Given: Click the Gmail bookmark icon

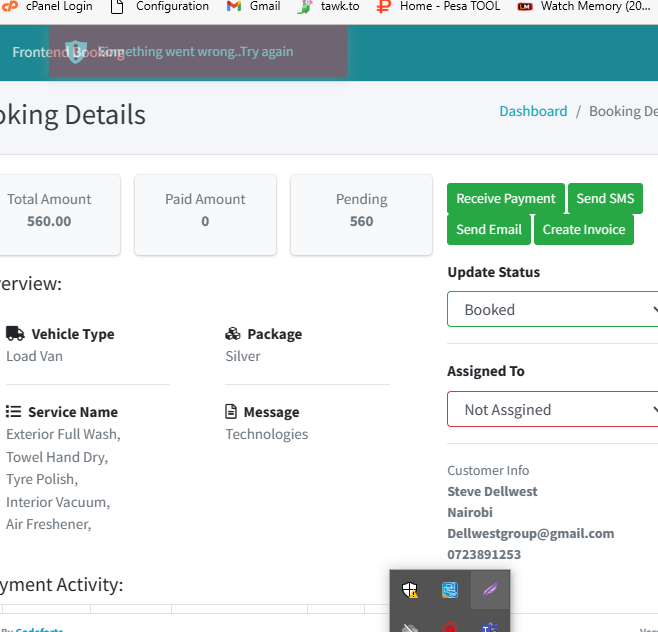Looking at the screenshot, I should click(x=234, y=6).
